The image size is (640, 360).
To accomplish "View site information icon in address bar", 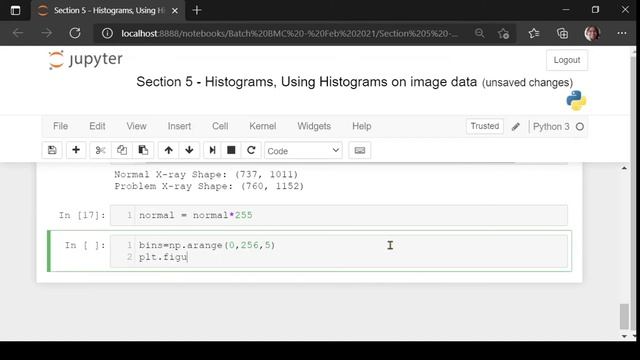I will [x=107, y=33].
